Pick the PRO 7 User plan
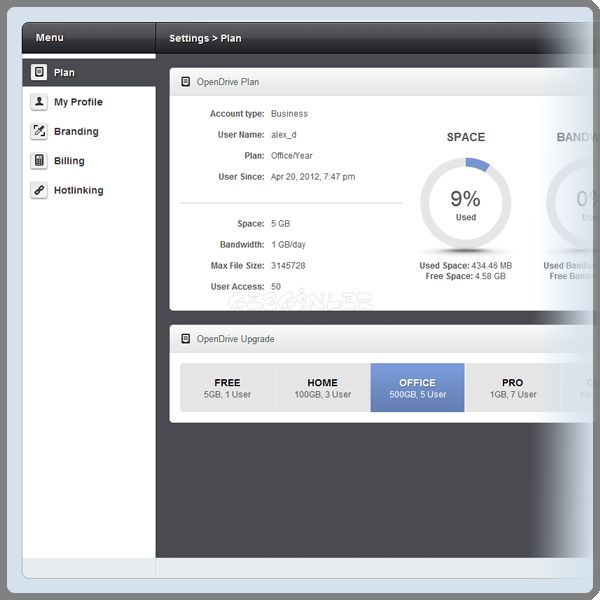The image size is (600, 600). coord(513,388)
